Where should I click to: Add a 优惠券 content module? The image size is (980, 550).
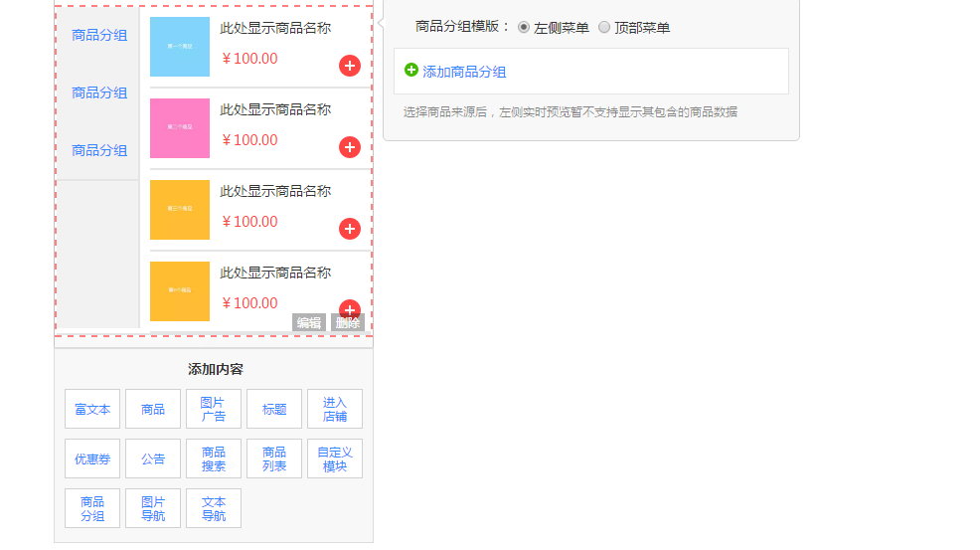92,458
